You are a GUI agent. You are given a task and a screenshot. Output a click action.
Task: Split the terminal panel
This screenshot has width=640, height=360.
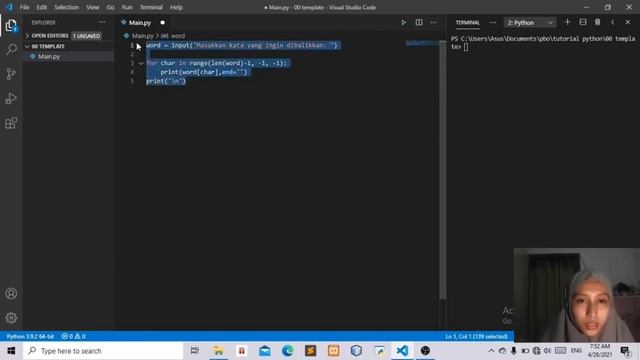coord(583,22)
